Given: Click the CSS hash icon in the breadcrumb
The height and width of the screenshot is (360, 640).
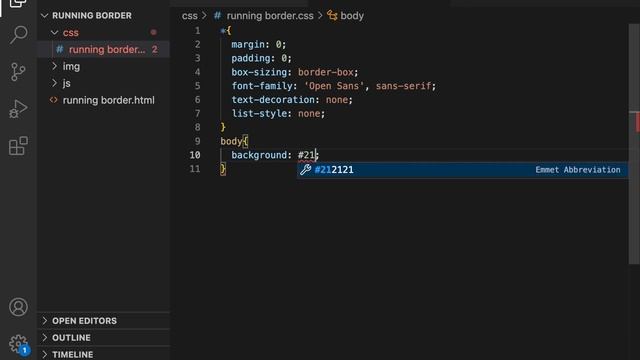Looking at the screenshot, I should point(218,16).
